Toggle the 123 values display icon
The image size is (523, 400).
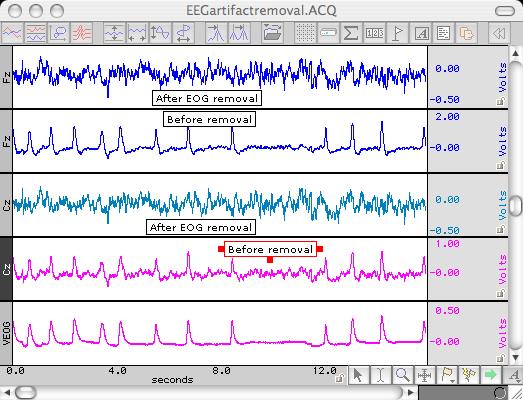[x=375, y=33]
